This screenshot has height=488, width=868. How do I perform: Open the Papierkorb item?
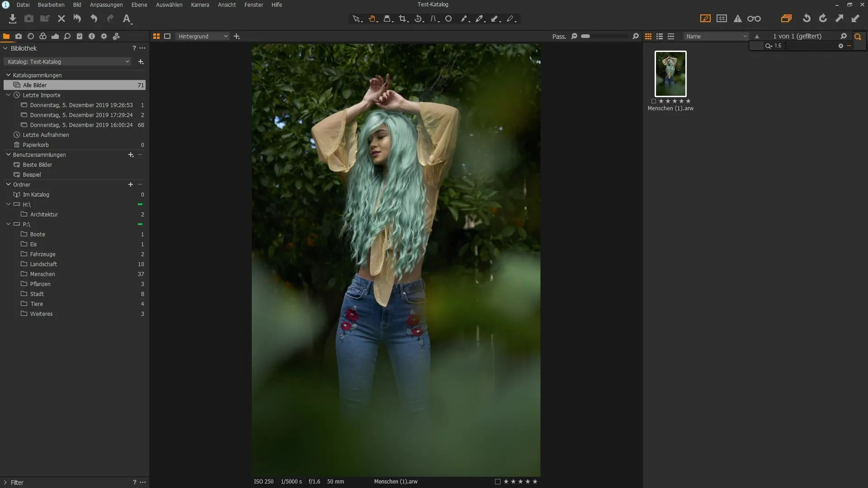[x=75, y=145]
